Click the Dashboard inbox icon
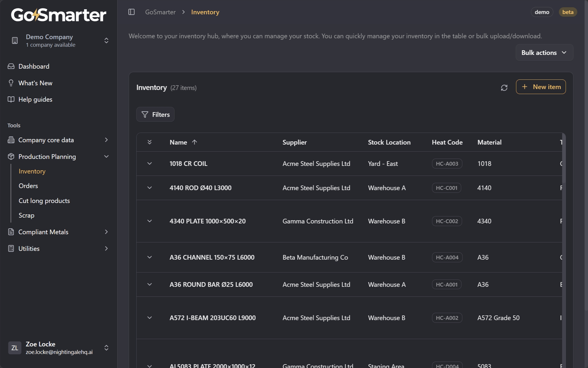 11,66
